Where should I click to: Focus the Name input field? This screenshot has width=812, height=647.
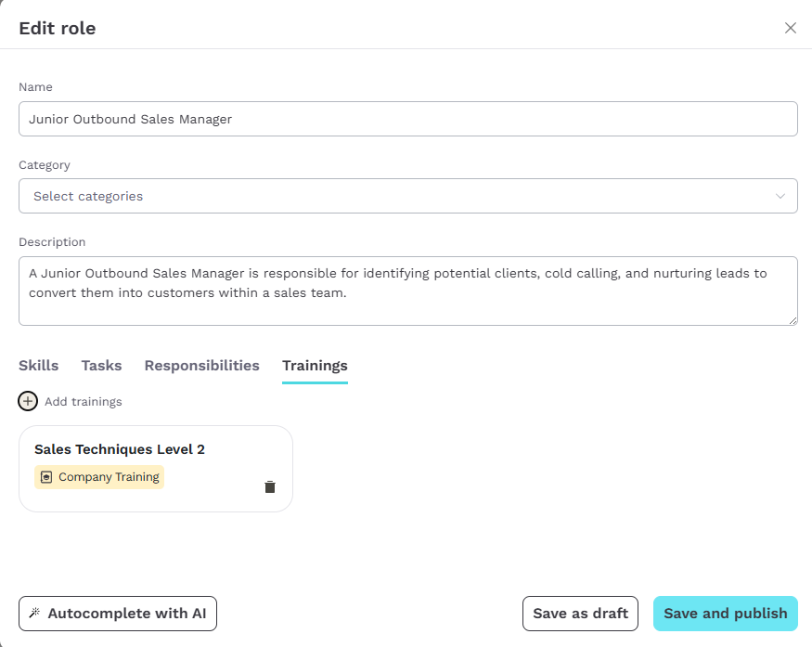pos(408,119)
